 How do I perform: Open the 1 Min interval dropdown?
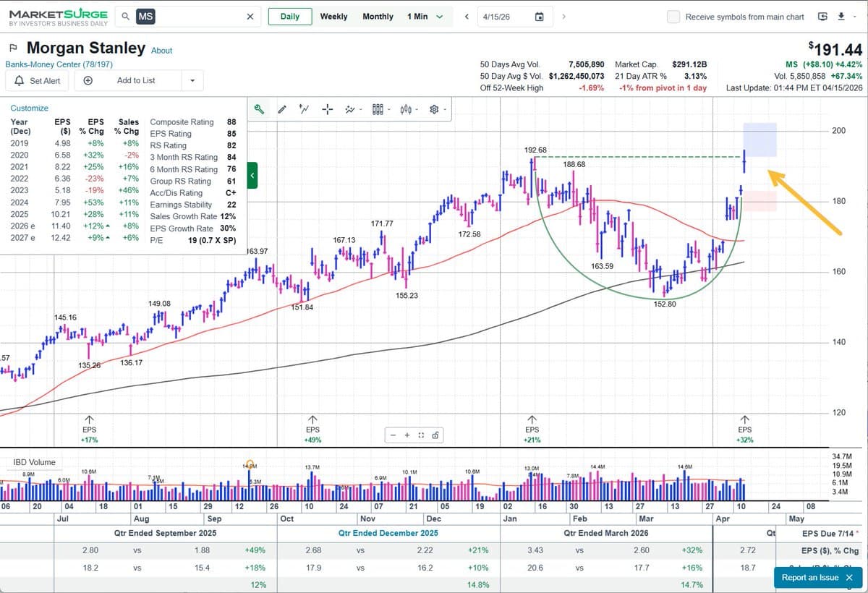point(425,17)
